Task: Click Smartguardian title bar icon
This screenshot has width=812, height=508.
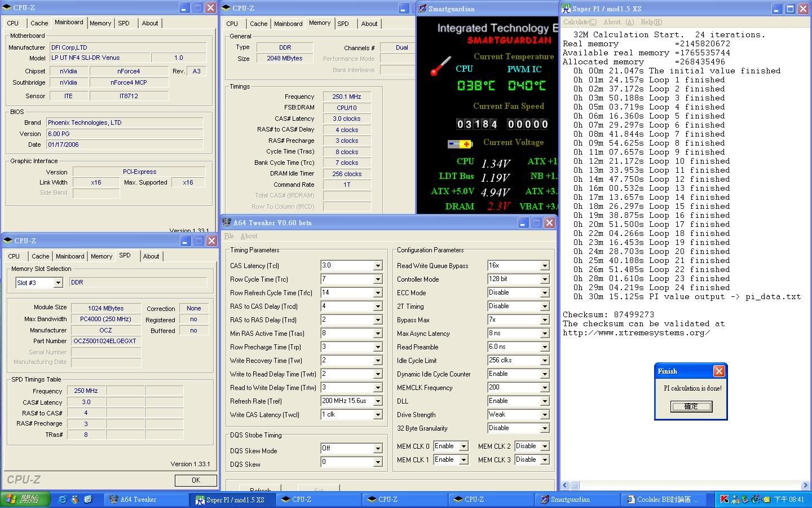Action: [422, 8]
